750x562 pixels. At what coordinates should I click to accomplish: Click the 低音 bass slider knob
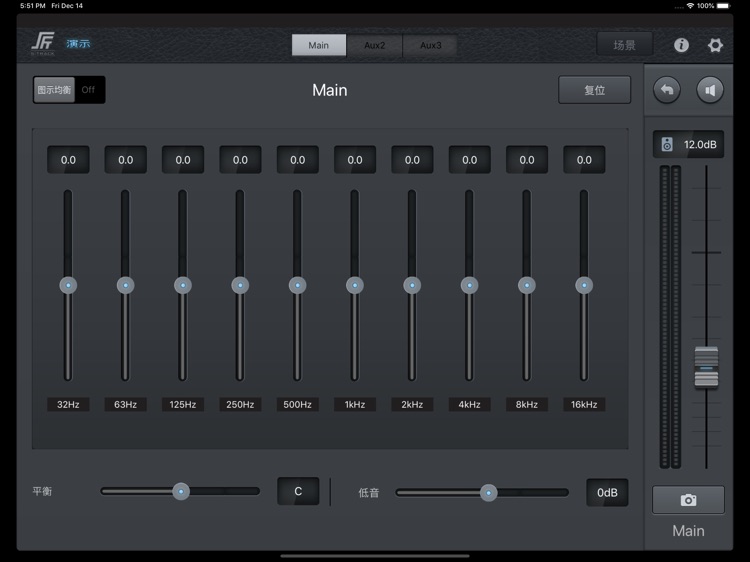(488, 493)
